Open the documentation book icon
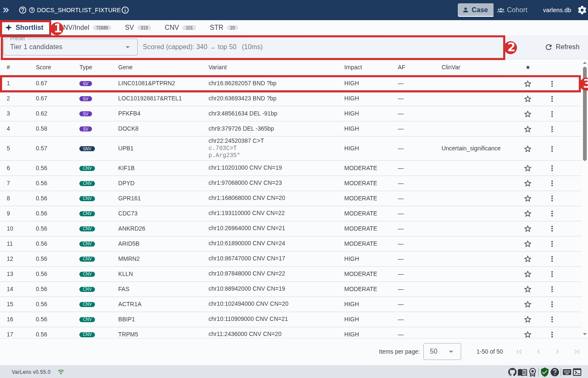Image resolution: width=588 pixels, height=378 pixels. click(x=522, y=372)
